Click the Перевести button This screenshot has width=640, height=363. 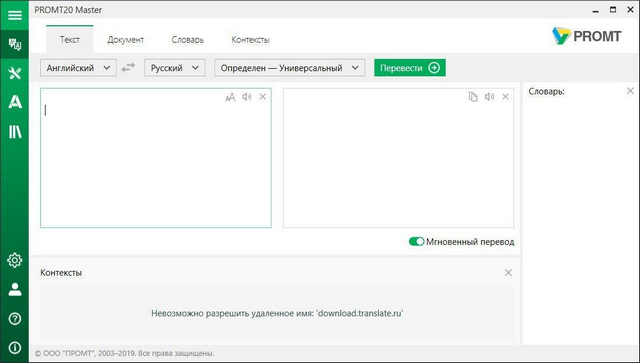[x=410, y=68]
